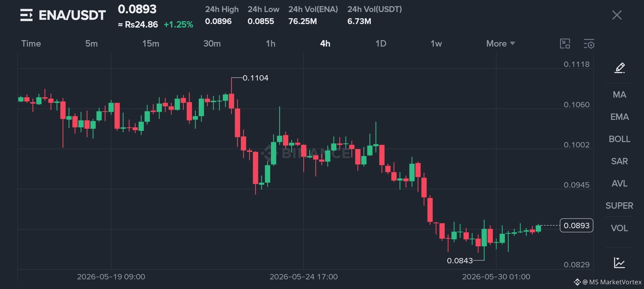
Task: Enable the SUPER trend indicator
Action: pos(619,206)
